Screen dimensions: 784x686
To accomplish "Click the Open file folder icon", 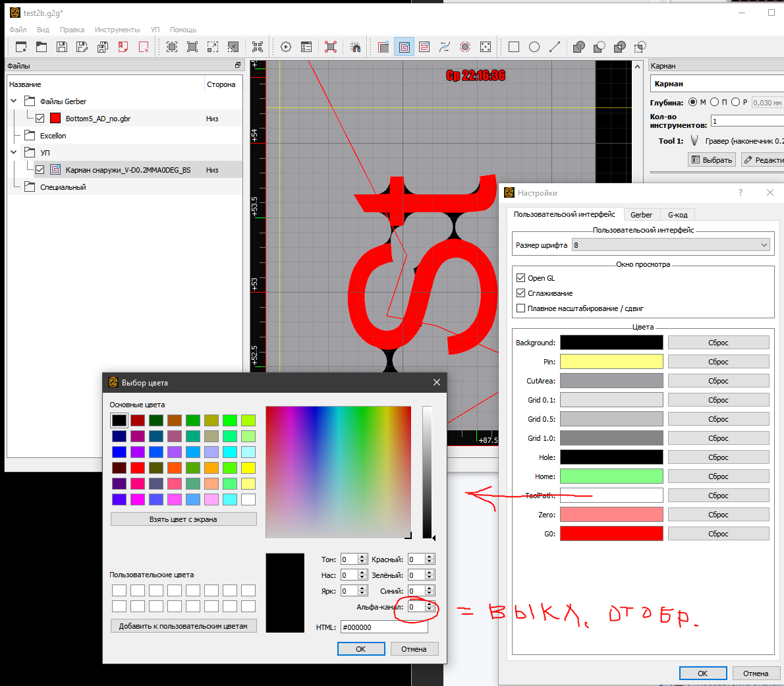I will (42, 47).
